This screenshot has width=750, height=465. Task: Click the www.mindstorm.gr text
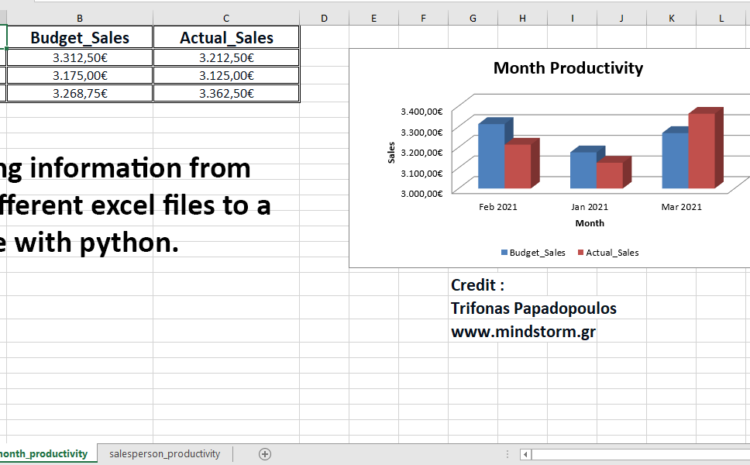coord(523,332)
